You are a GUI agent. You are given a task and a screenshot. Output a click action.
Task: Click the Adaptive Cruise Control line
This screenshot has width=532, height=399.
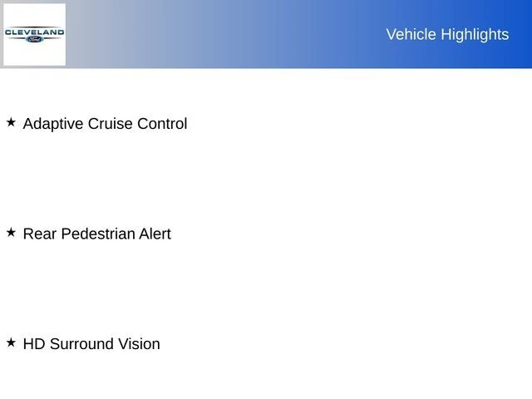tap(105, 124)
